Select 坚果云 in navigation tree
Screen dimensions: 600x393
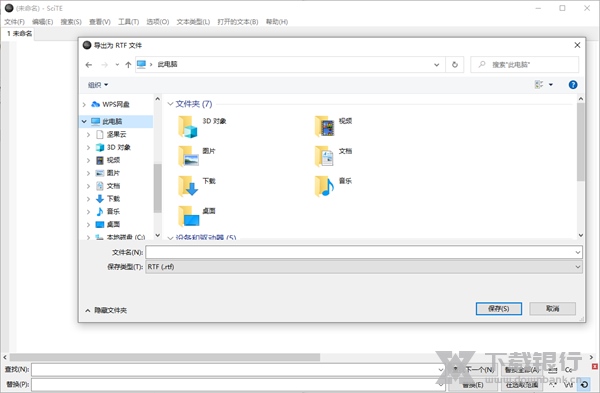[x=116, y=134]
